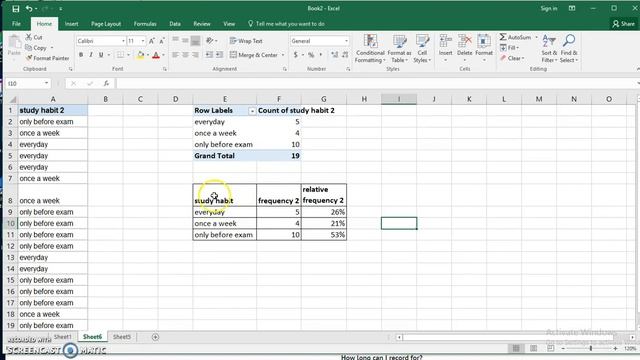Click inside the formula bar
Image resolution: width=640 pixels, height=360 pixels.
click(x=376, y=83)
